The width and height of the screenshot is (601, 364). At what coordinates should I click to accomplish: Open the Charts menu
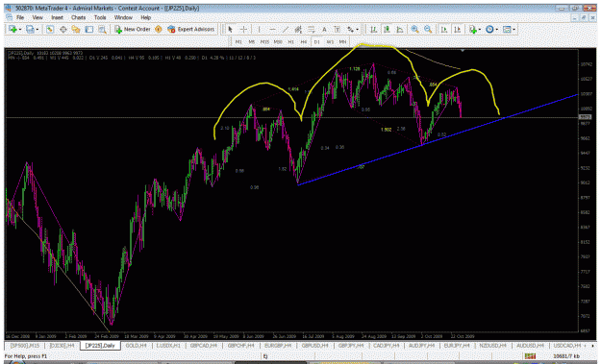pyautogui.click(x=78, y=17)
